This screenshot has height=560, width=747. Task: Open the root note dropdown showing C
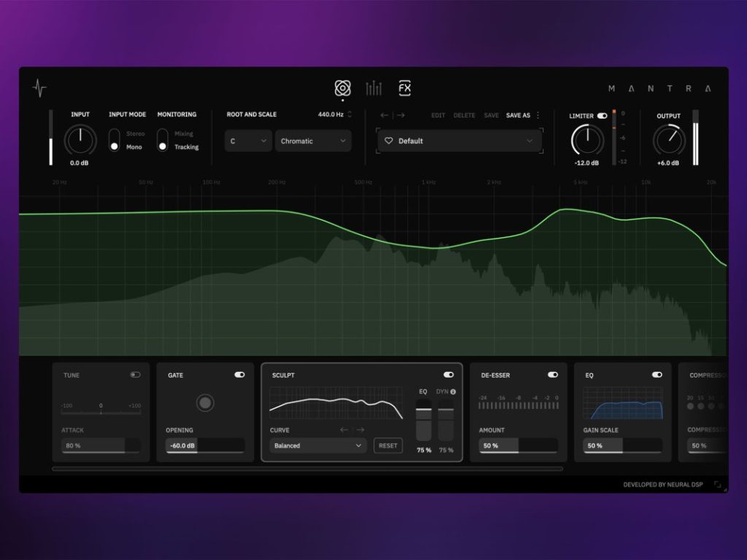[248, 141]
